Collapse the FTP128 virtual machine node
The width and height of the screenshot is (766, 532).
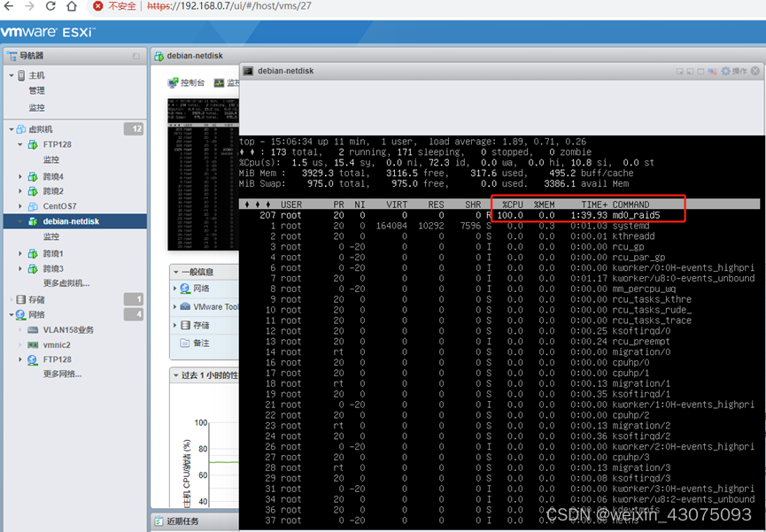click(x=20, y=144)
